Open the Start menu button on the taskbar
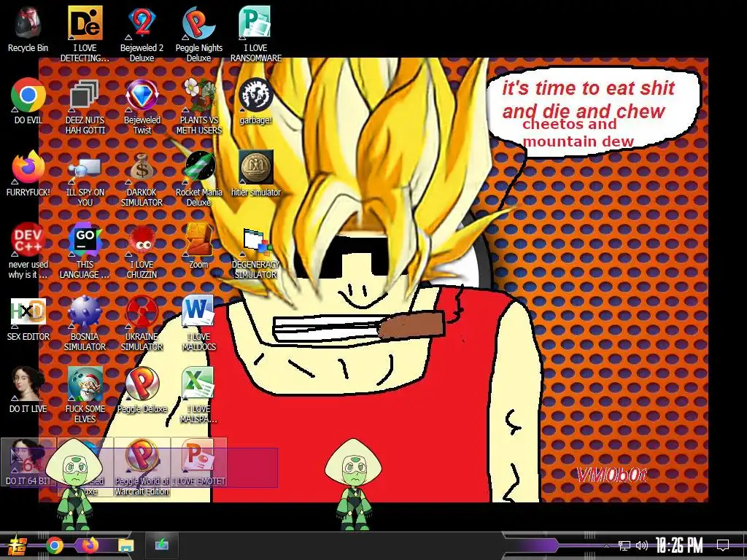Screen dimensions: 747x560 pyautogui.click(x=18, y=545)
